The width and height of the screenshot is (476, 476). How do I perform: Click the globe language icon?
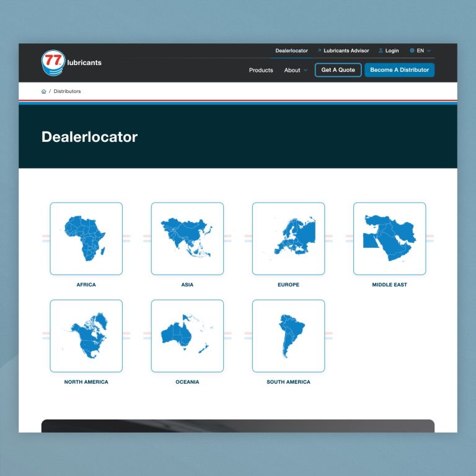coord(412,51)
